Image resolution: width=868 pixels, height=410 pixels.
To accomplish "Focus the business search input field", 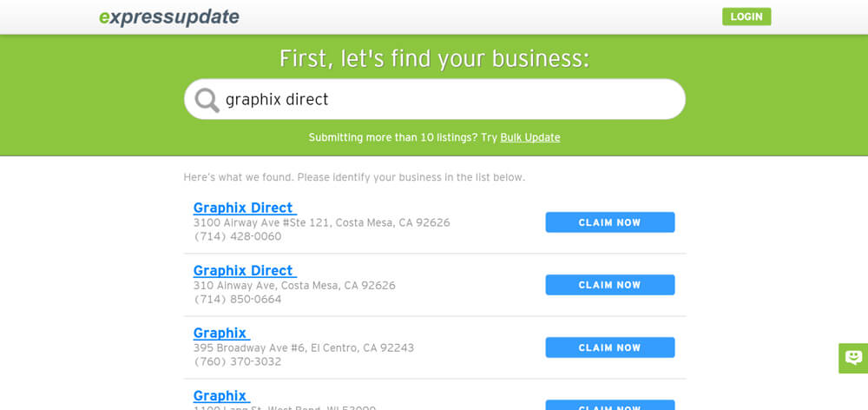I will tap(435, 99).
